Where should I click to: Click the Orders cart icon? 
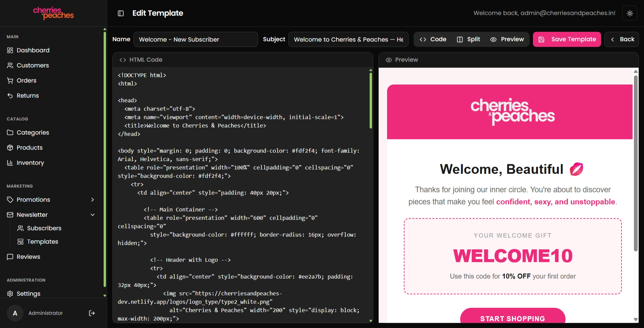[x=10, y=81]
